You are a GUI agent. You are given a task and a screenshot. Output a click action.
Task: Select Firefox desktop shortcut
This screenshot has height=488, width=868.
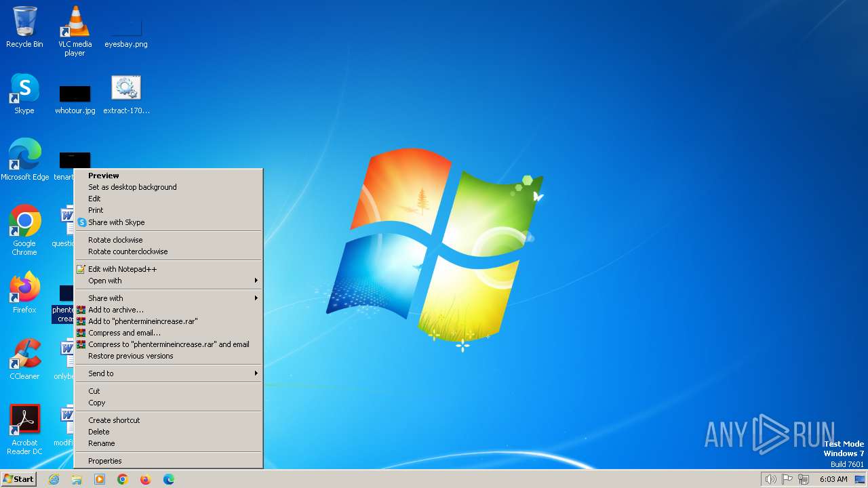24,293
